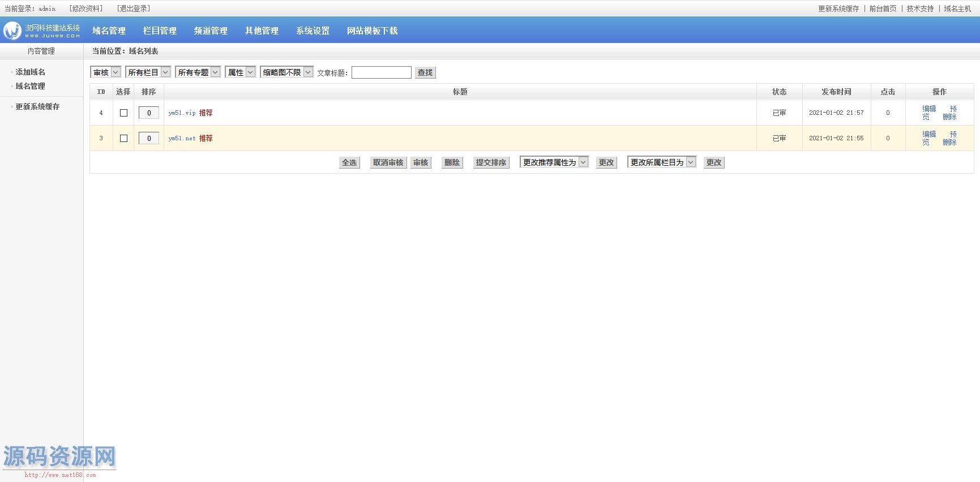980x482 pixels.
Task: Click the 全选 button
Action: [349, 162]
